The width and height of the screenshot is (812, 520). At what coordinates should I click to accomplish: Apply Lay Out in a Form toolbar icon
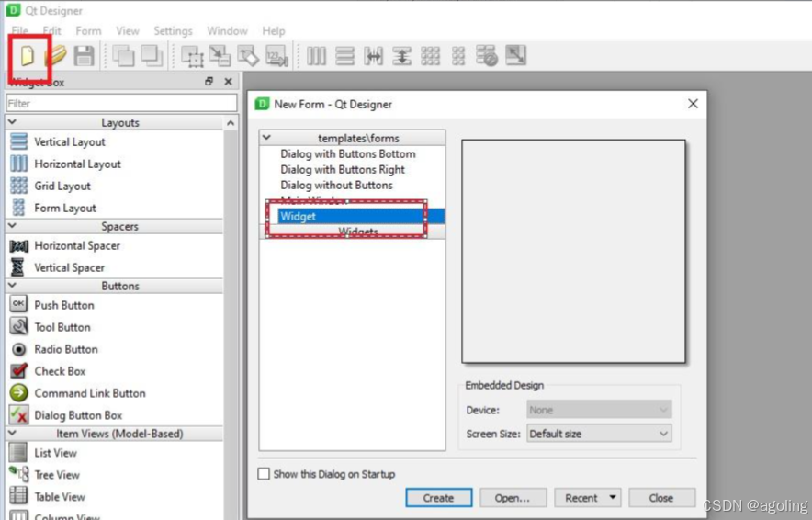[x=458, y=56]
